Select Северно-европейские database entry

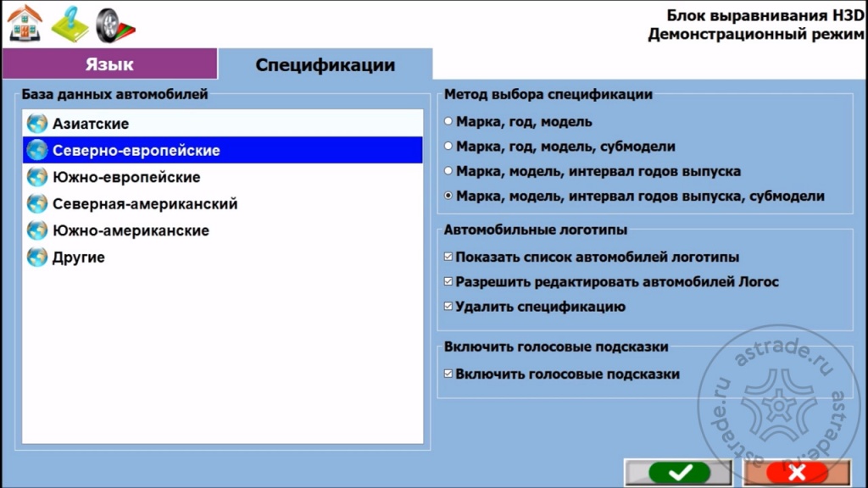click(223, 150)
